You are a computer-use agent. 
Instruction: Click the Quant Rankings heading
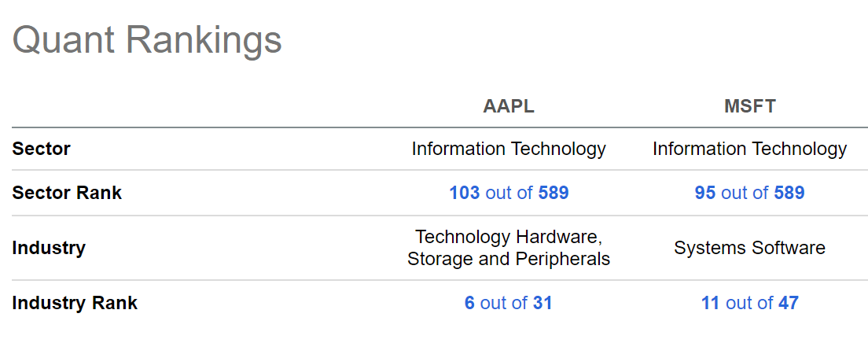147,39
